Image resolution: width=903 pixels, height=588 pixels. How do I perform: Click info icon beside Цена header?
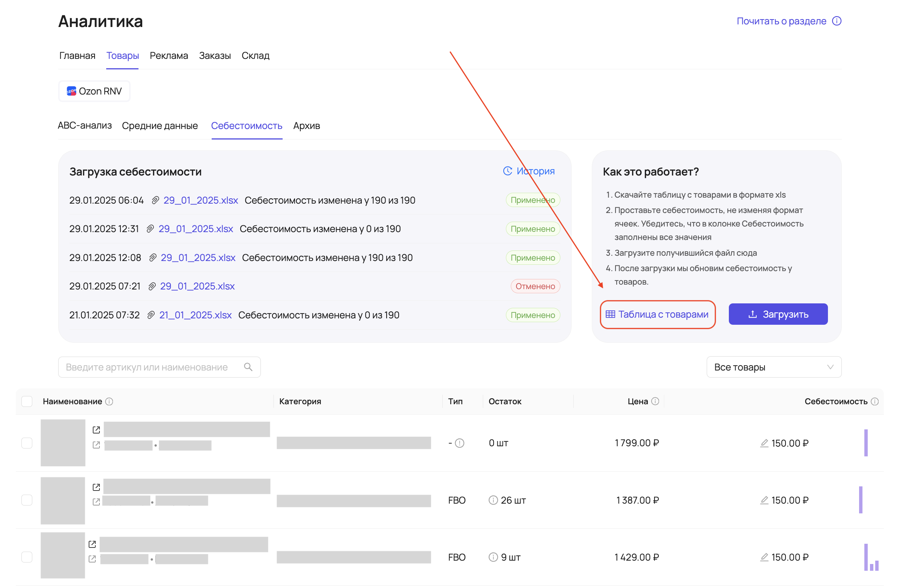pyautogui.click(x=655, y=401)
